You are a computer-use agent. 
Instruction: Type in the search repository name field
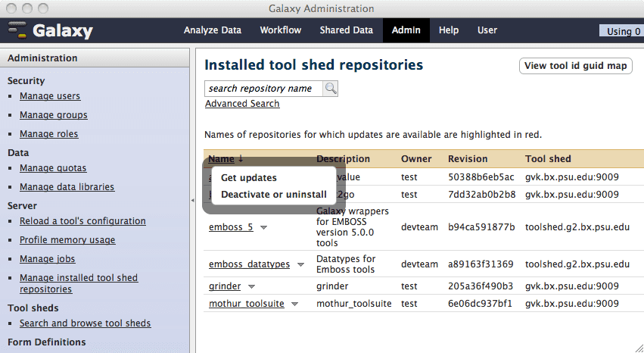263,89
